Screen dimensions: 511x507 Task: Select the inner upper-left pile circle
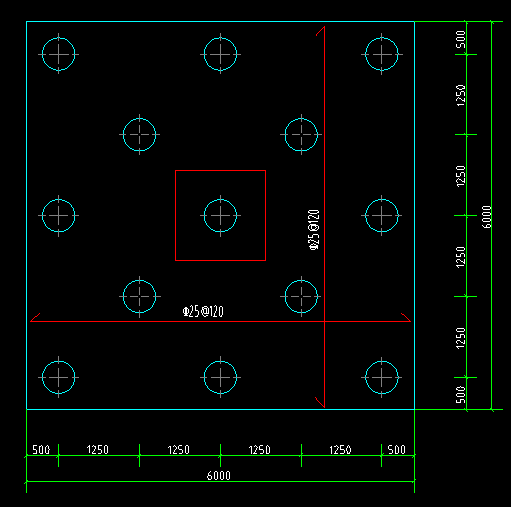pyautogui.click(x=139, y=135)
